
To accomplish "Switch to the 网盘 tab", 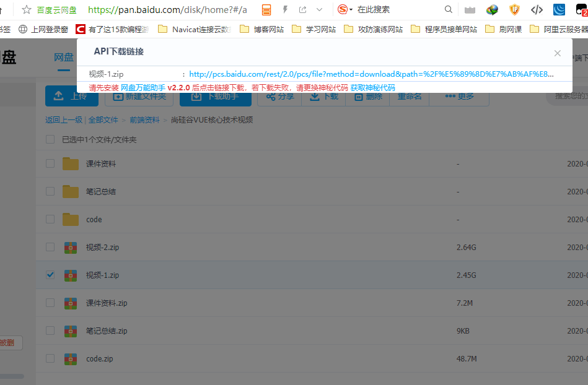I will [63, 58].
